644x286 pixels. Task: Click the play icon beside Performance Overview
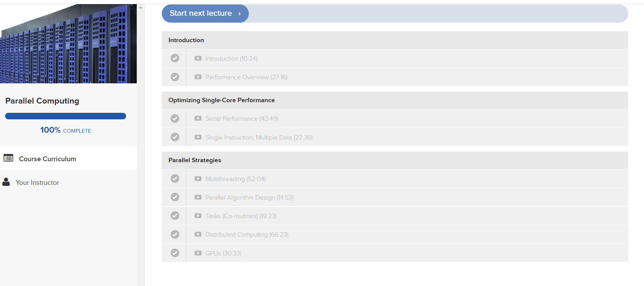pyautogui.click(x=198, y=77)
